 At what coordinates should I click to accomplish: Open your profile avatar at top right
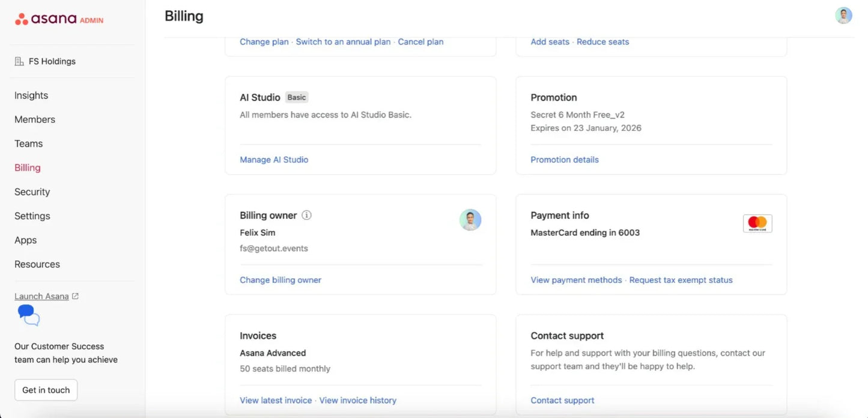click(843, 15)
